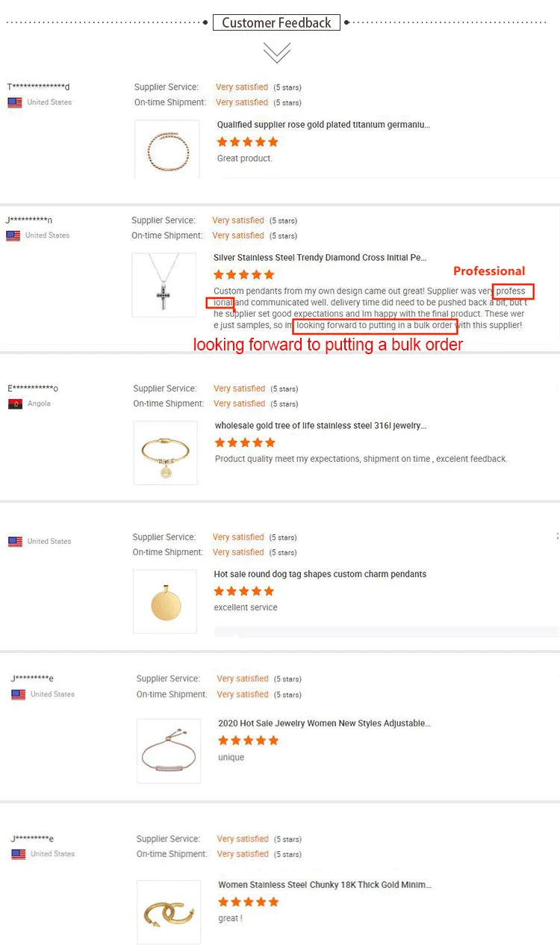Open the round dog tag pendant image
Screen dimensions: 560x949
click(x=164, y=602)
